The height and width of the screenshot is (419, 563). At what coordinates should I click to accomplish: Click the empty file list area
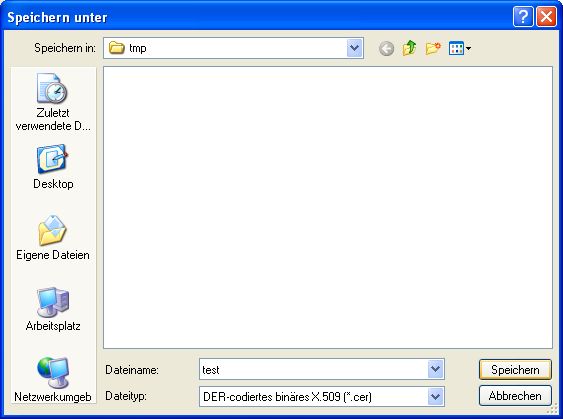[328, 207]
